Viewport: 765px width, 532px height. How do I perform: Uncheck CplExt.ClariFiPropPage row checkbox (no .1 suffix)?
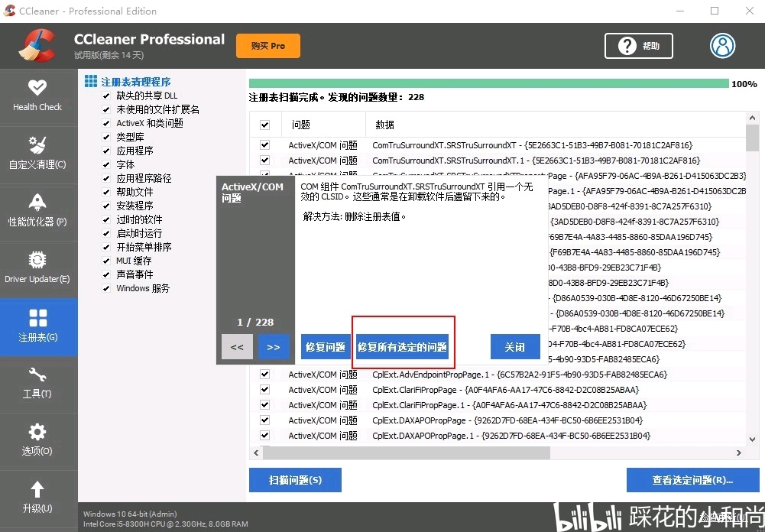[265, 390]
